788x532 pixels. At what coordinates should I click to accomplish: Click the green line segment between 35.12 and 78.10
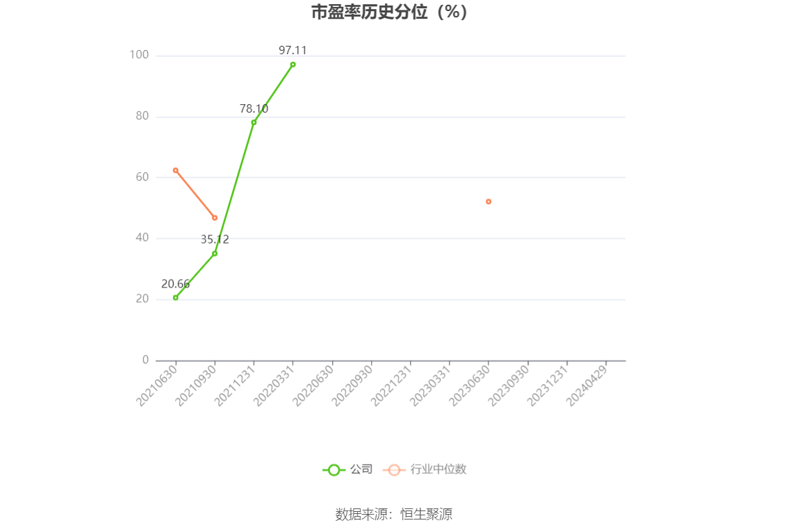click(x=234, y=188)
